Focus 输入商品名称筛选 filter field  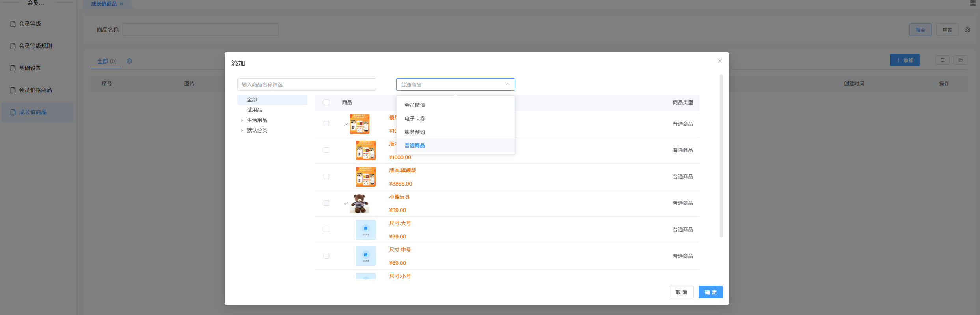click(306, 84)
